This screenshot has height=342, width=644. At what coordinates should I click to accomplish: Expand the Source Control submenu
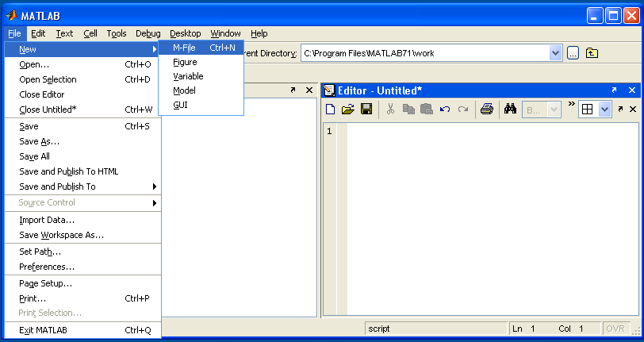pyautogui.click(x=82, y=202)
